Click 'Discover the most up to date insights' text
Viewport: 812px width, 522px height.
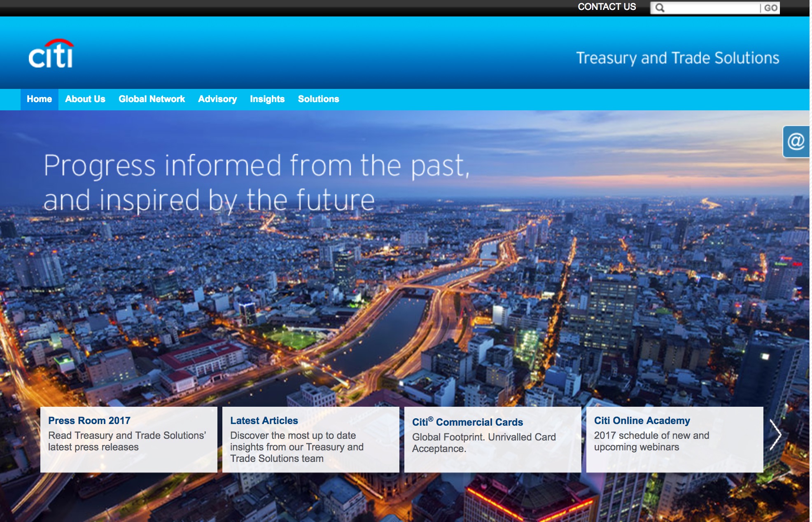[x=297, y=447]
